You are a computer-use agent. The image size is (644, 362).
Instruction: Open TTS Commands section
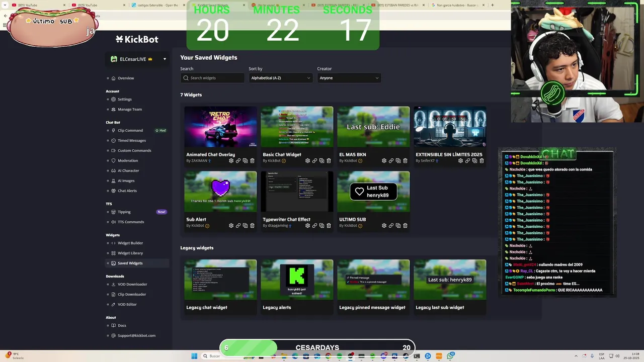(x=131, y=222)
